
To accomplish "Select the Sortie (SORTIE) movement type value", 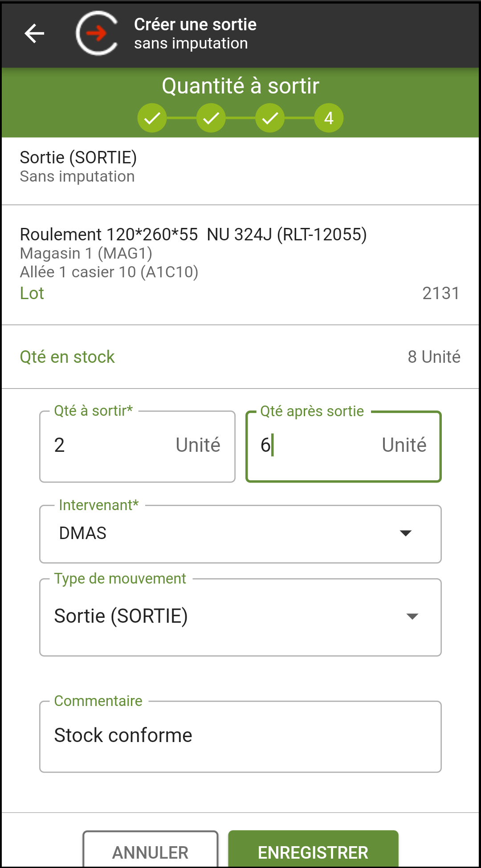I will coord(121,616).
